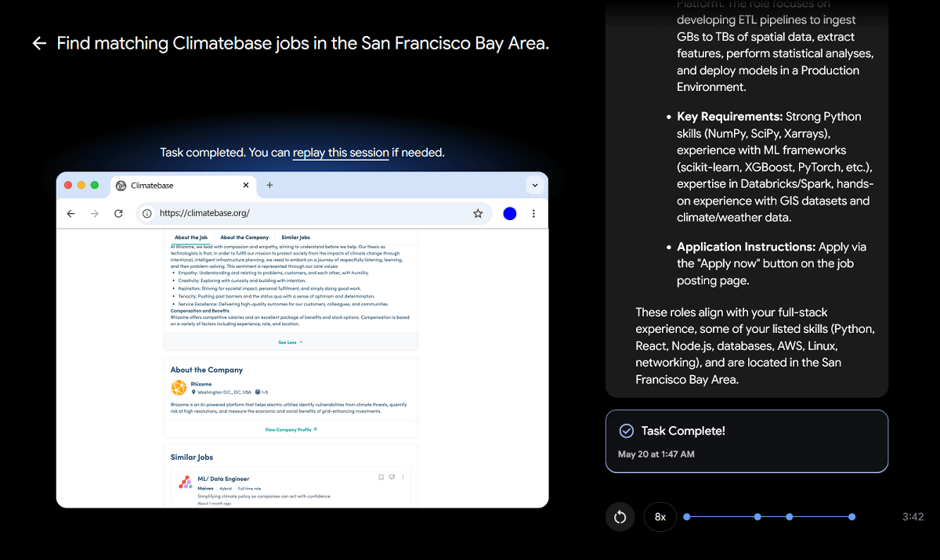Click 'View Company Profile' link
The width and height of the screenshot is (940, 560).
[x=291, y=430]
